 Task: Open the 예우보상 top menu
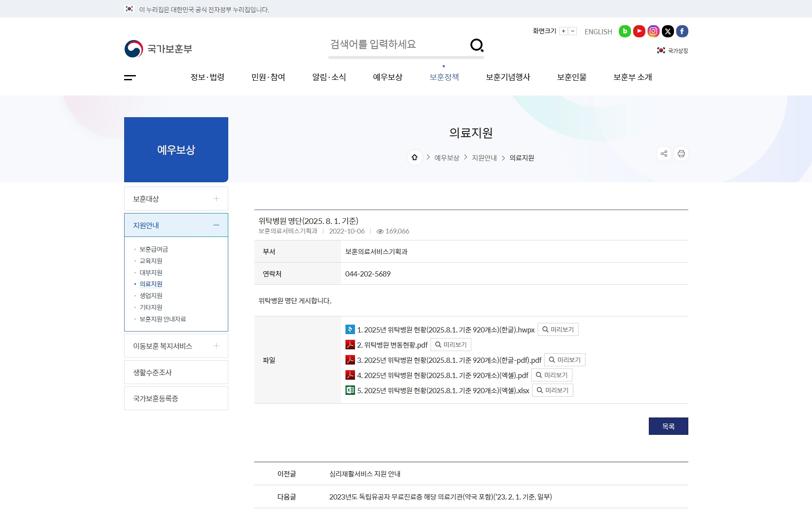pos(388,77)
